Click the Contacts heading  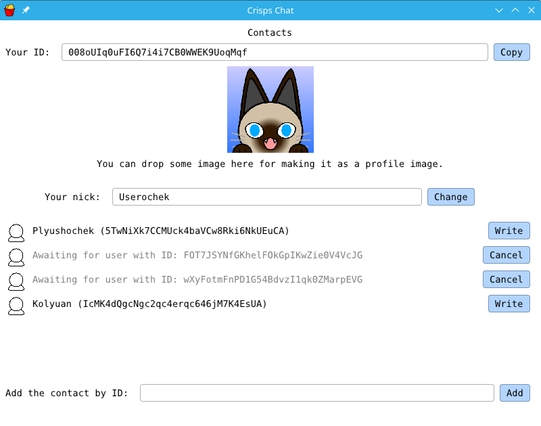coord(270,33)
